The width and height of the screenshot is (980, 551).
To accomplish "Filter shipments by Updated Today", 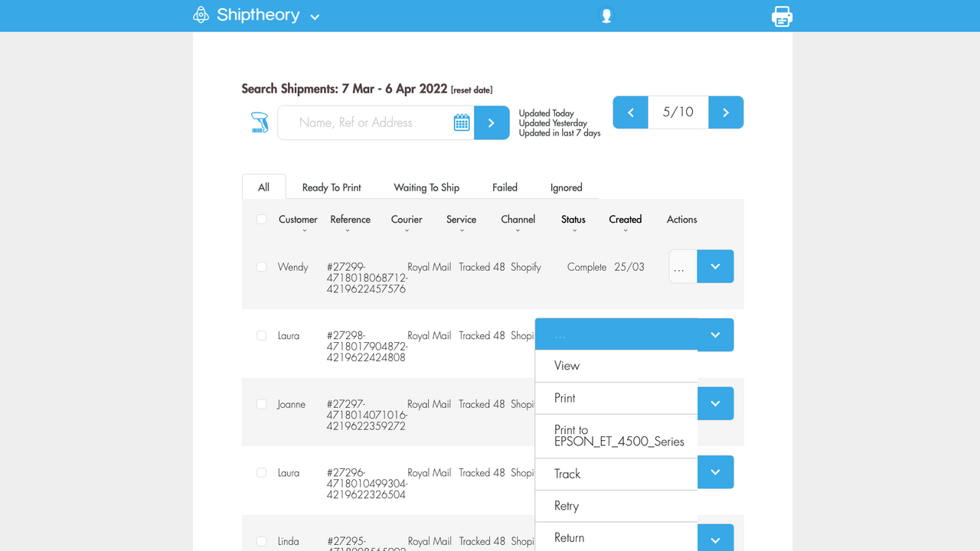I will click(x=546, y=113).
